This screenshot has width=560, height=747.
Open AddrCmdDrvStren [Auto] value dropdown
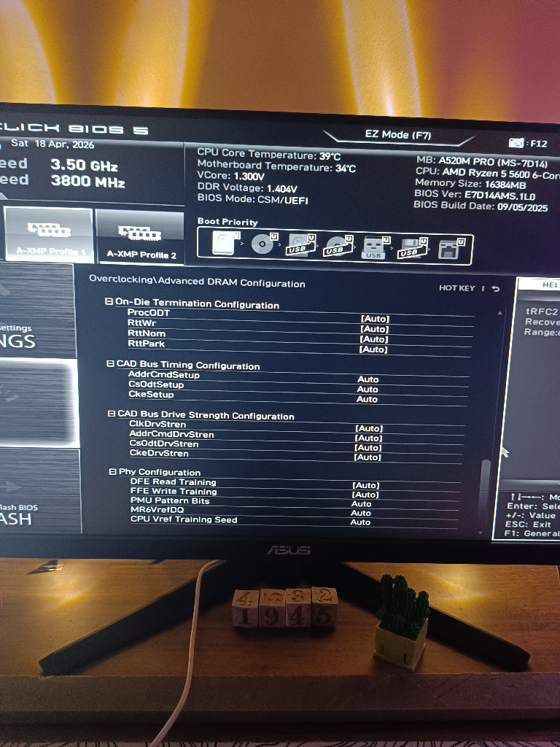368,438
